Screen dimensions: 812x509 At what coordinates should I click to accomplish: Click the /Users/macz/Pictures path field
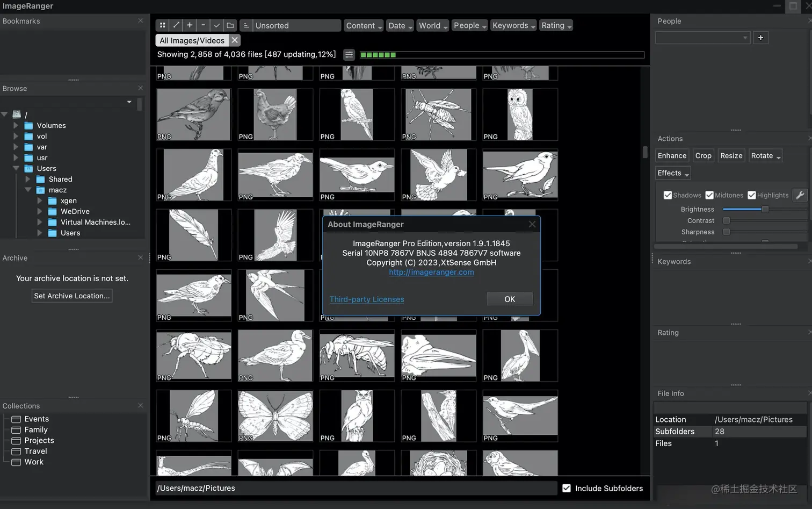[x=356, y=488]
